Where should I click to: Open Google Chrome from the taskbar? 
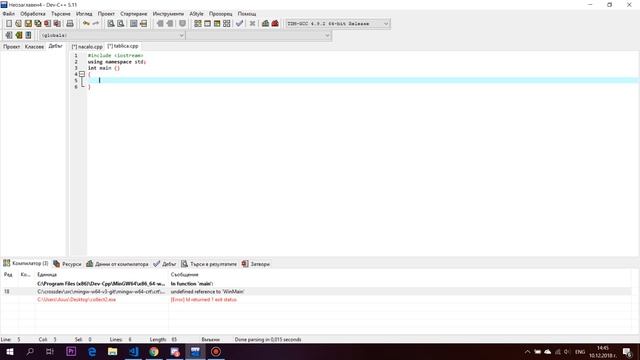pos(154,351)
